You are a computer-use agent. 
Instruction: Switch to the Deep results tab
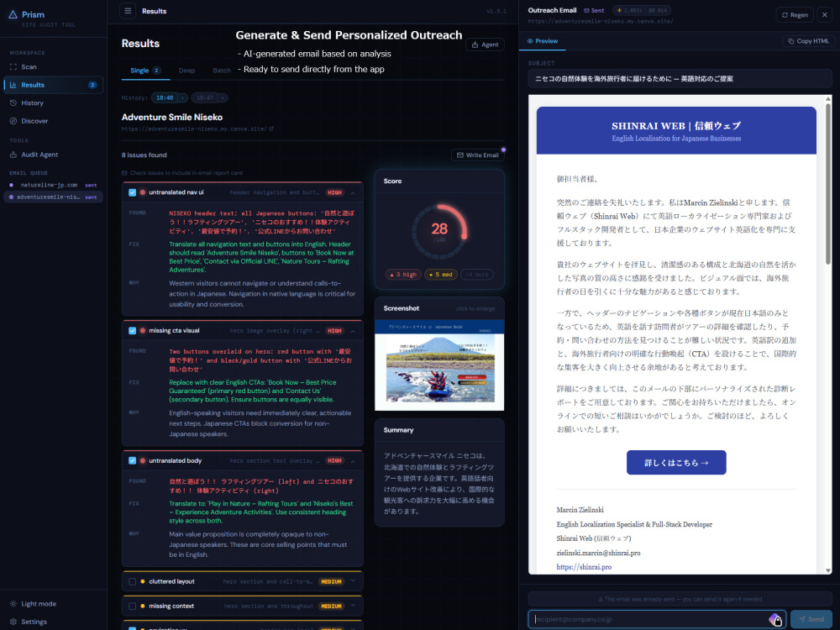[x=187, y=71]
